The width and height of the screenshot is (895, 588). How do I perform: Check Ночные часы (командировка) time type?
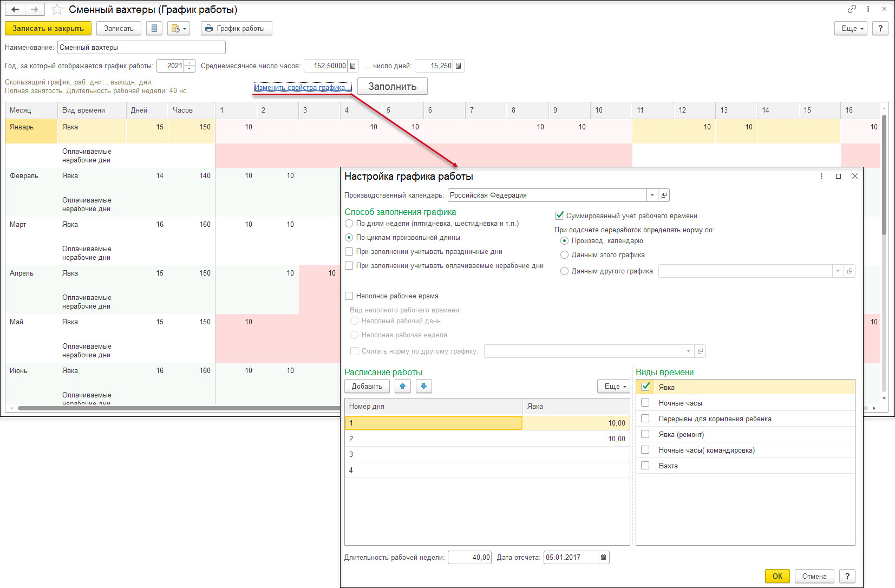point(645,449)
